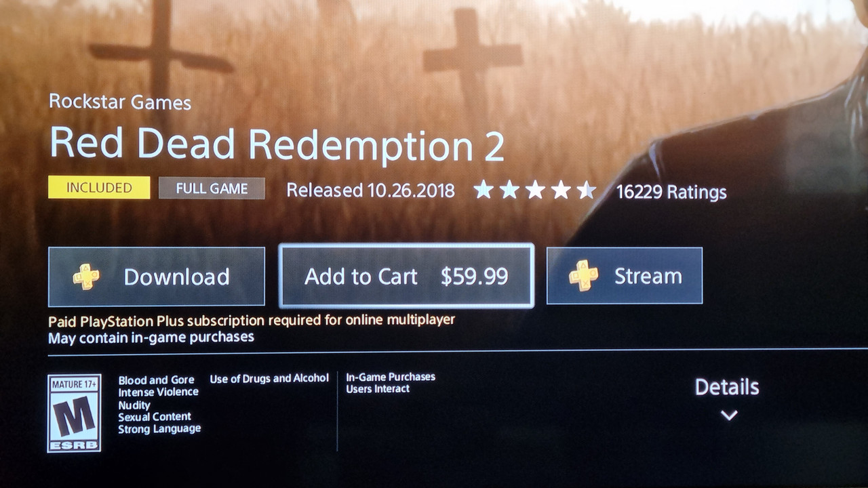Click the Released 10.26.2018 date text
The width and height of the screenshot is (868, 488).
(370, 190)
